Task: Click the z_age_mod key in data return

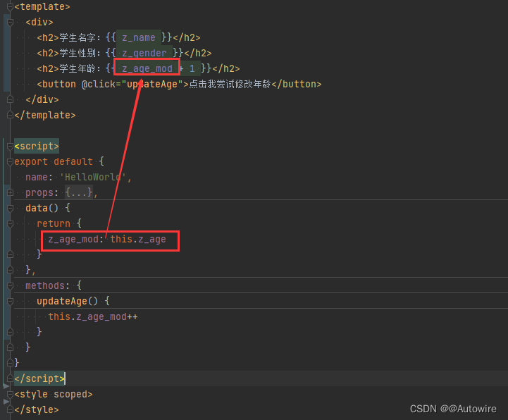Action: tap(73, 239)
